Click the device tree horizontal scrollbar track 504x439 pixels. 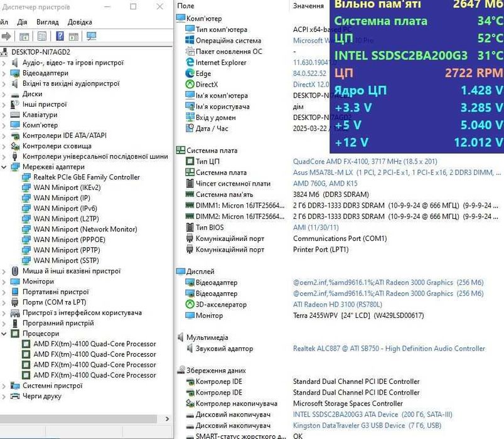point(78,419)
